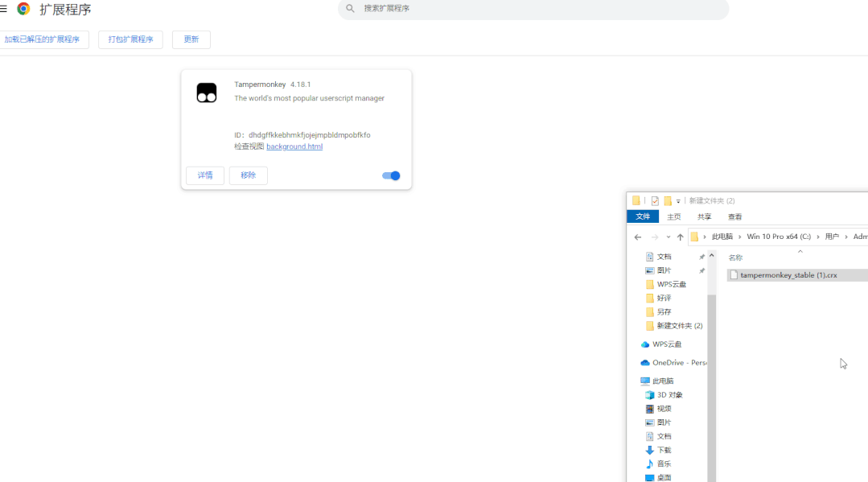
Task: Expand breadcrumb chevron after 此电脑
Action: 739,237
